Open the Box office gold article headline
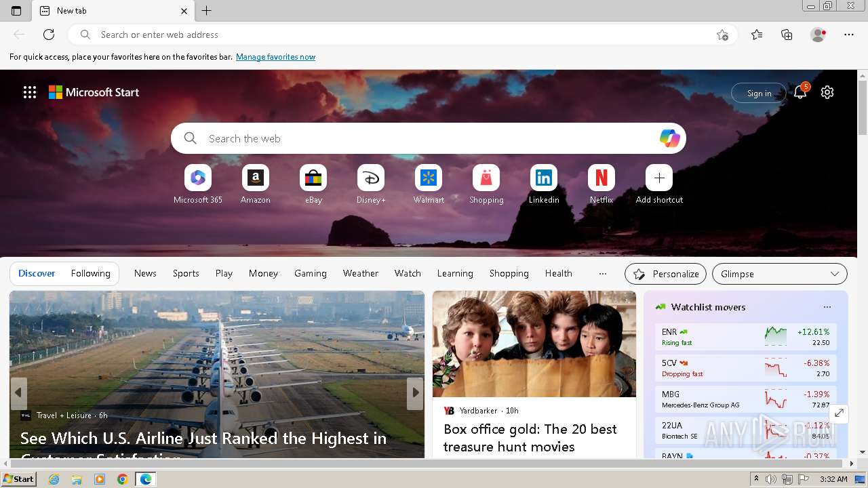868x488 pixels. coord(530,438)
